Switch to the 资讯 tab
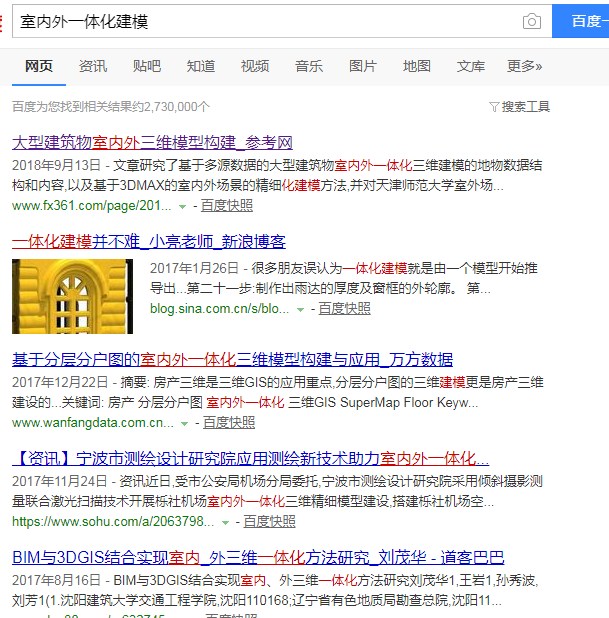 pos(93,66)
